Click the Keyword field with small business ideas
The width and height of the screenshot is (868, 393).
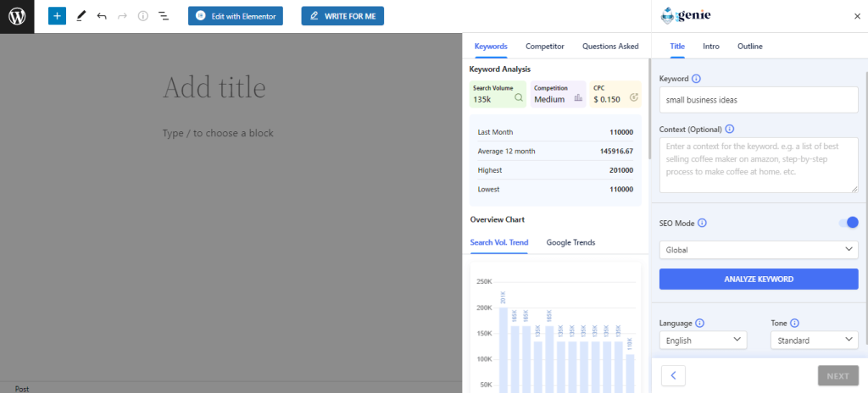point(759,100)
